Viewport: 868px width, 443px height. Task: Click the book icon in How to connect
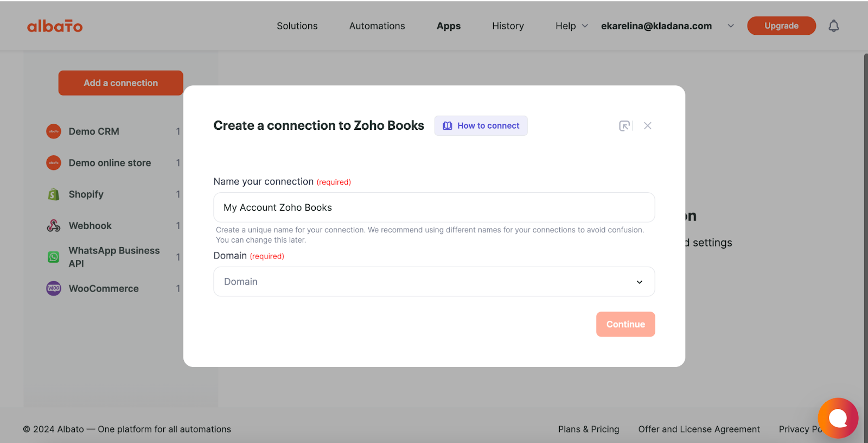[448, 126]
